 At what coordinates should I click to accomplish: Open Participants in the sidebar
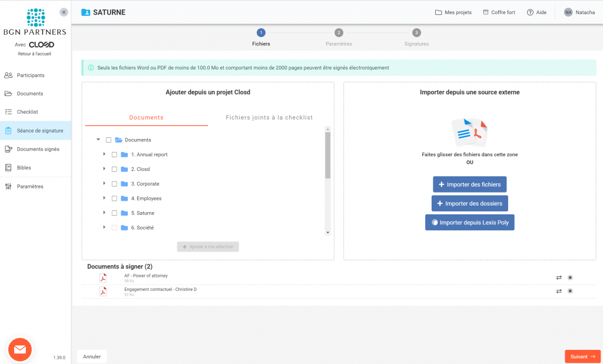click(x=31, y=75)
